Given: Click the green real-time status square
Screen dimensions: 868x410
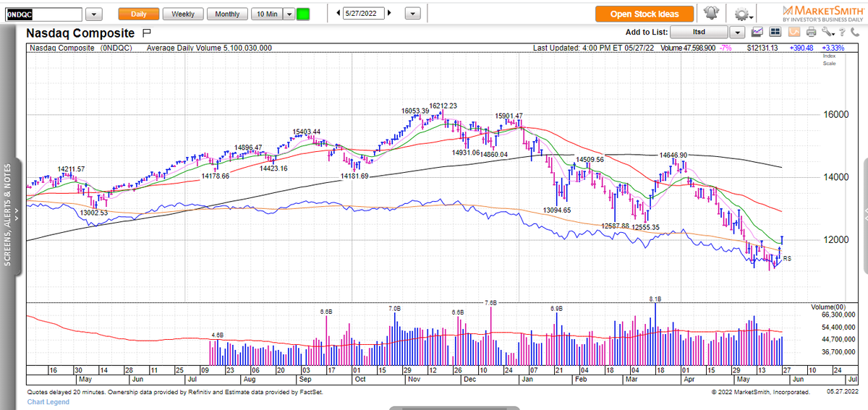Looking at the screenshot, I should point(303,14).
